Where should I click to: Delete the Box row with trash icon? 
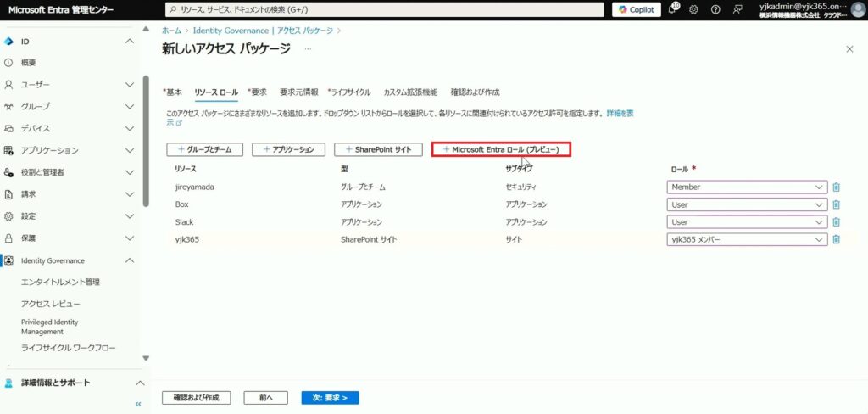[x=836, y=204]
